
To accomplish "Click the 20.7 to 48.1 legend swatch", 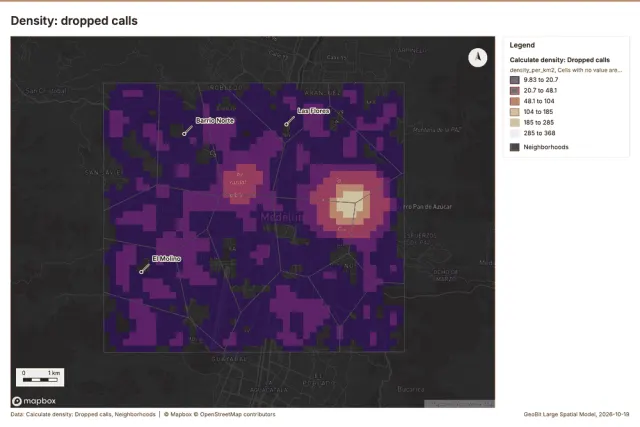I will point(515,91).
